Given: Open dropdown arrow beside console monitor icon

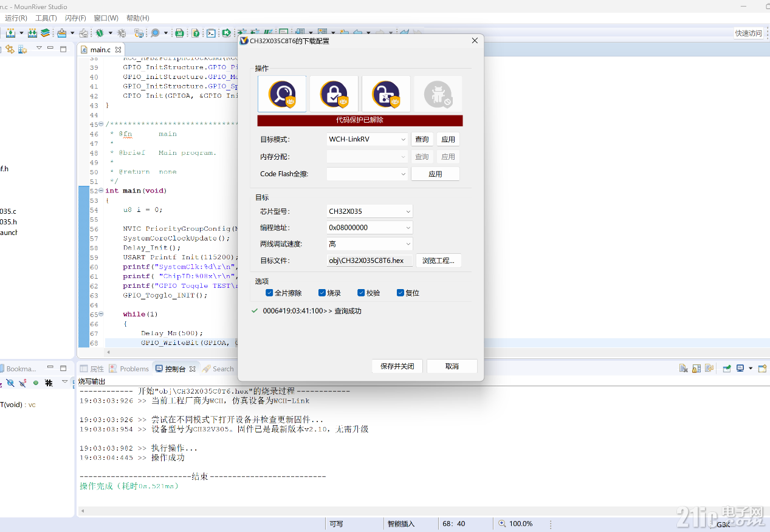Looking at the screenshot, I should 751,369.
